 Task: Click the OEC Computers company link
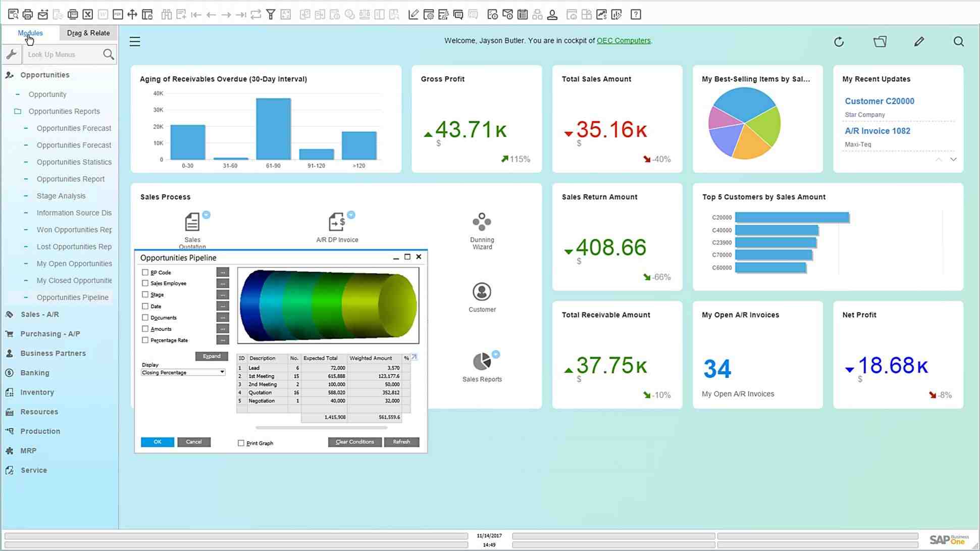click(623, 40)
